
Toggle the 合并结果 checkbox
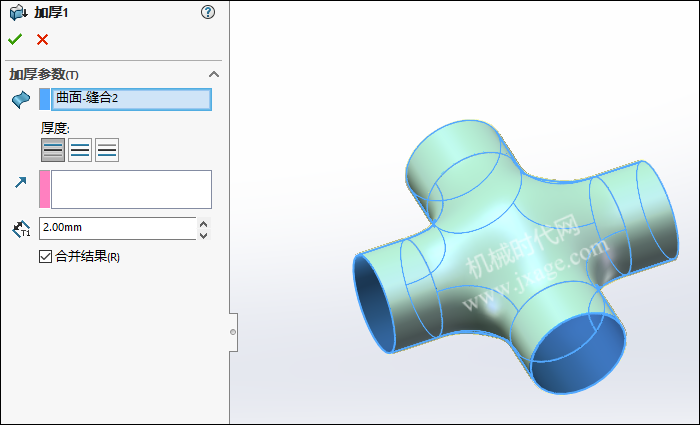(x=46, y=256)
